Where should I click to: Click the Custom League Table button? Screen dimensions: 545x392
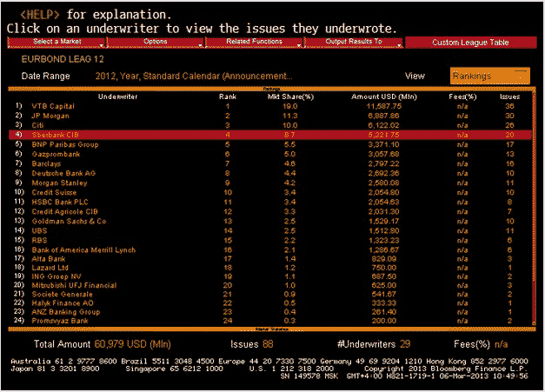click(470, 42)
